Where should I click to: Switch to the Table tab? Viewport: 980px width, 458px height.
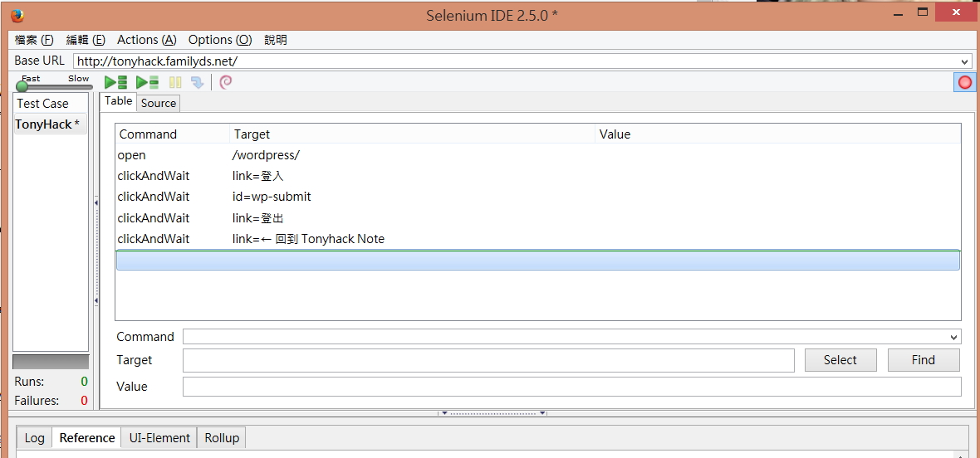[118, 101]
